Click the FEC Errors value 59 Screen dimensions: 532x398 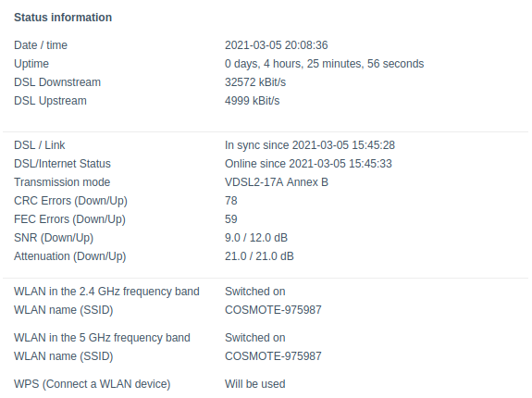(230, 219)
